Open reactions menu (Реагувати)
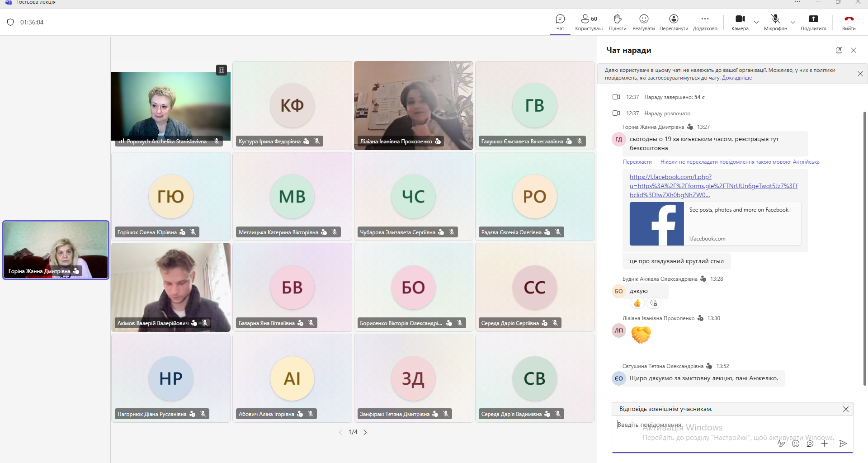Viewport: 868px width, 463px height. click(x=643, y=22)
